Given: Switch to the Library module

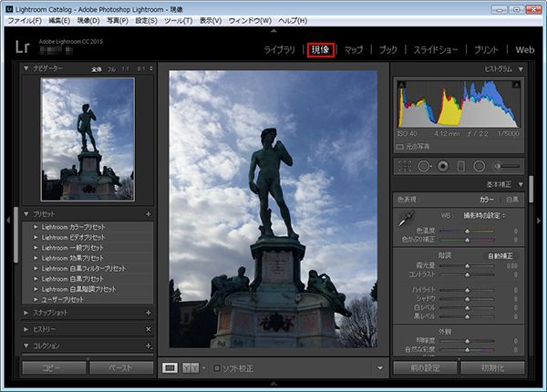Looking at the screenshot, I should [280, 50].
